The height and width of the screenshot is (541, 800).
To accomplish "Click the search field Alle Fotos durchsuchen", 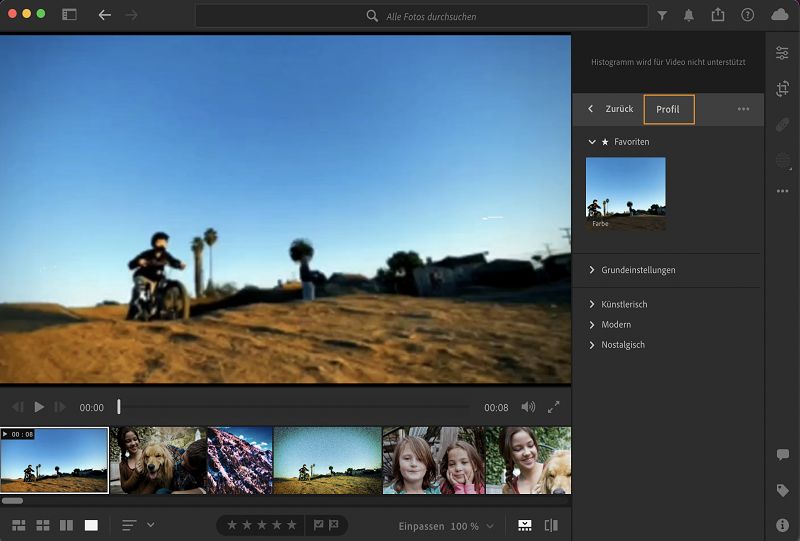I will [421, 16].
